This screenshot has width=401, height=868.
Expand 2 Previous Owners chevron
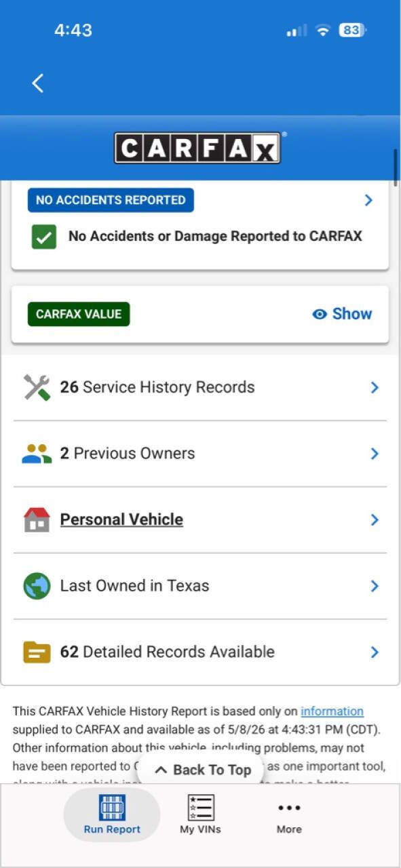click(375, 454)
